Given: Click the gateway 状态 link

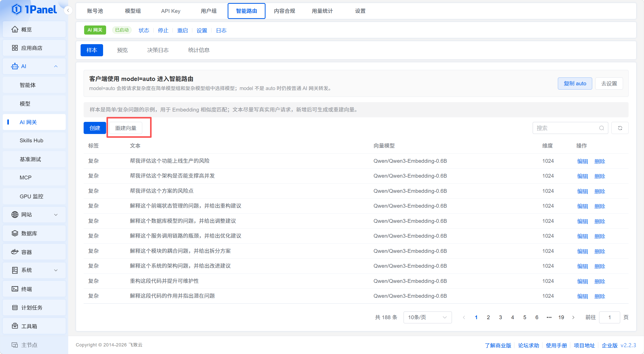Looking at the screenshot, I should [144, 31].
